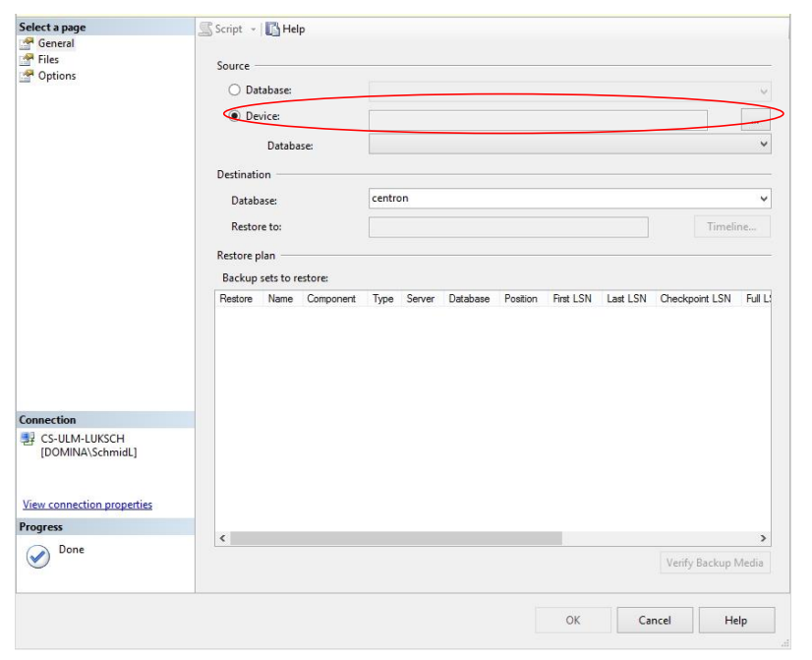Click the horizontal scrollbar thumb

[396, 539]
